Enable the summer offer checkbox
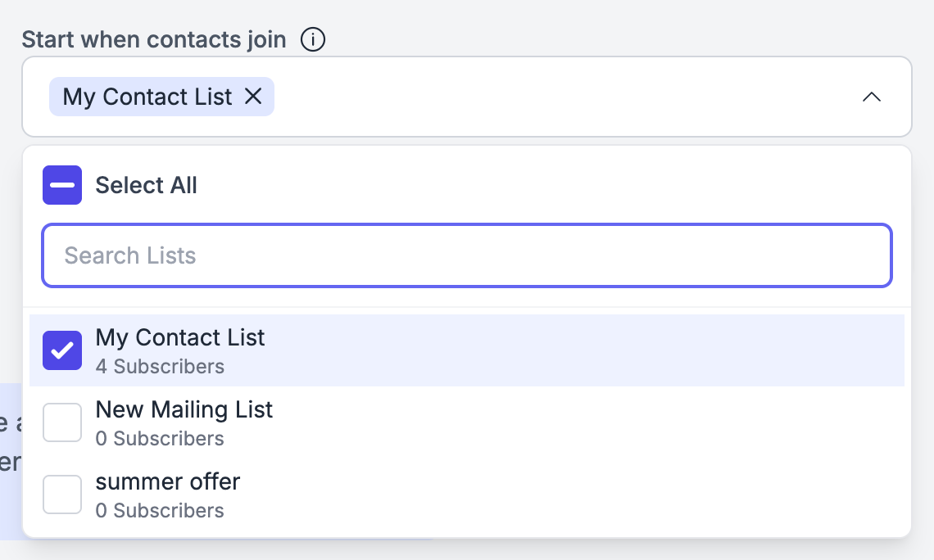The image size is (934, 560). point(62,495)
